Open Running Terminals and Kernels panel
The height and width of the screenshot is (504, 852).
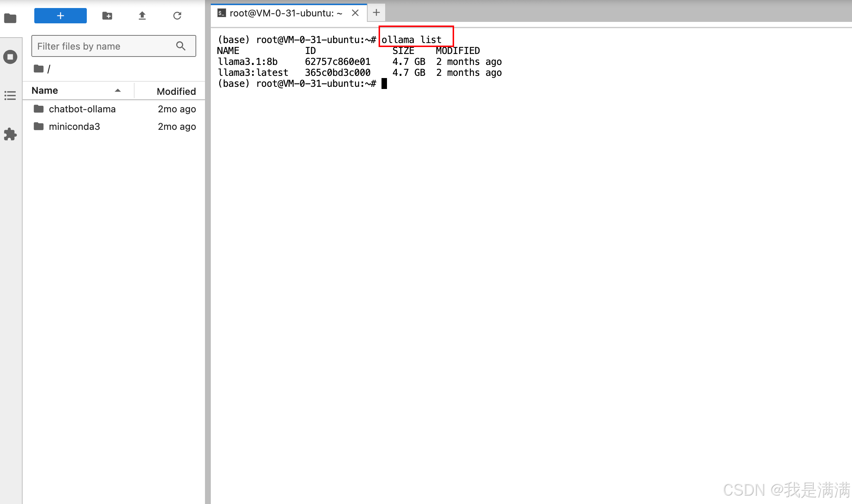[10, 57]
